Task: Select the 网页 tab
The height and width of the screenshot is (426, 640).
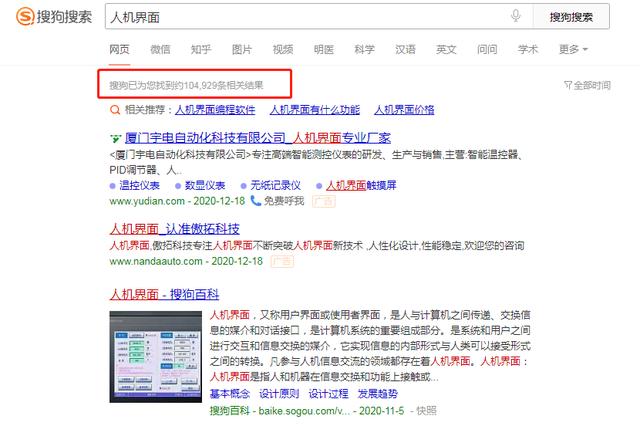Action: pyautogui.click(x=119, y=49)
